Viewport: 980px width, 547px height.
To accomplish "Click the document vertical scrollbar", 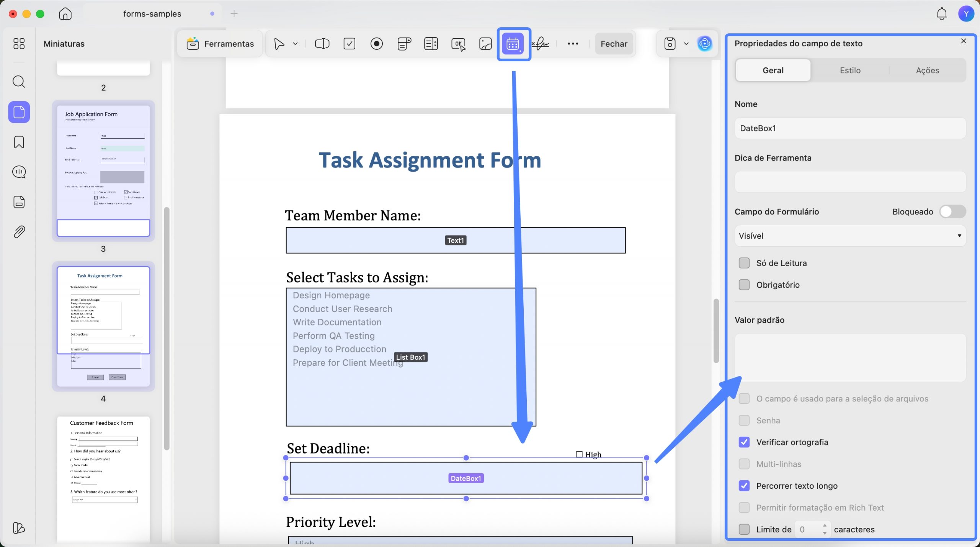I will [716, 331].
